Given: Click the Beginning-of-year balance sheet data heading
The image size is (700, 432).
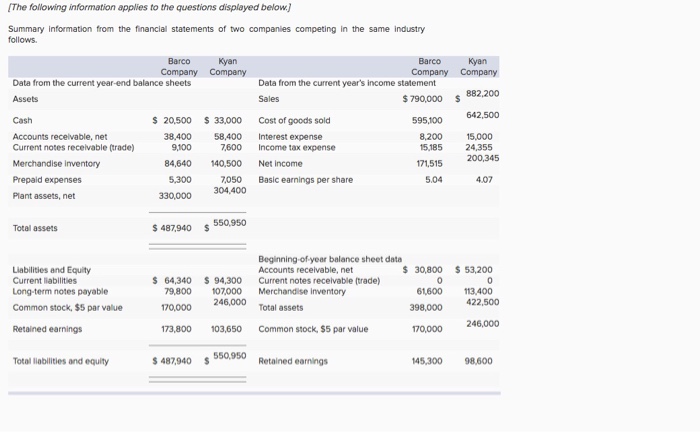Looking at the screenshot, I should pyautogui.click(x=330, y=259).
